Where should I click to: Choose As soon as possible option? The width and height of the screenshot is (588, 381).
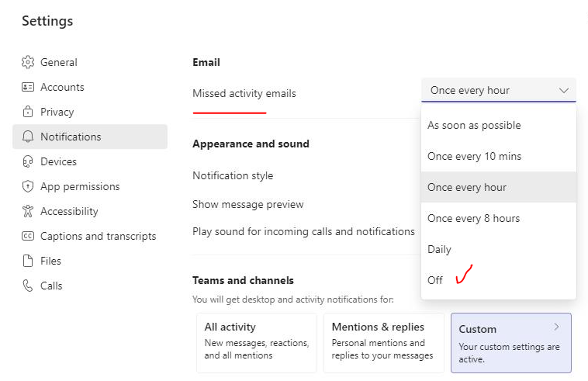(499, 125)
